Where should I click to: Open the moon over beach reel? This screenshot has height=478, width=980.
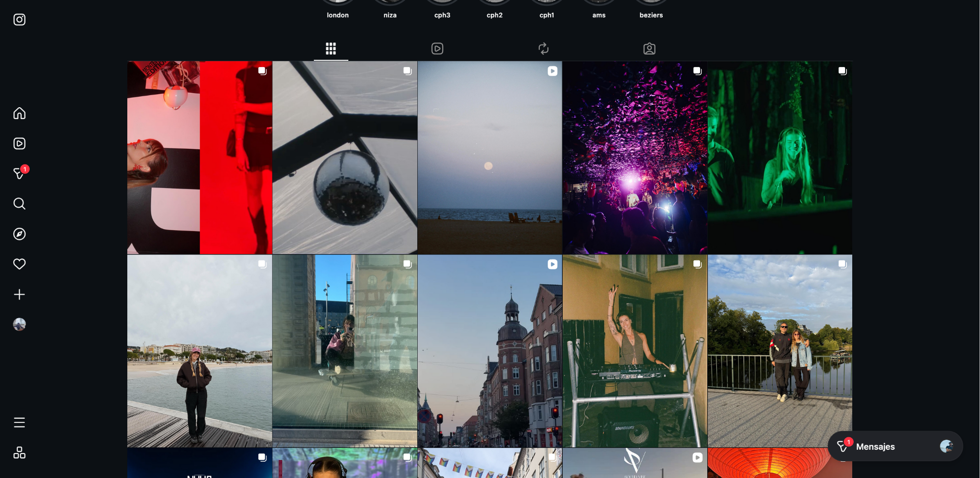(x=490, y=157)
